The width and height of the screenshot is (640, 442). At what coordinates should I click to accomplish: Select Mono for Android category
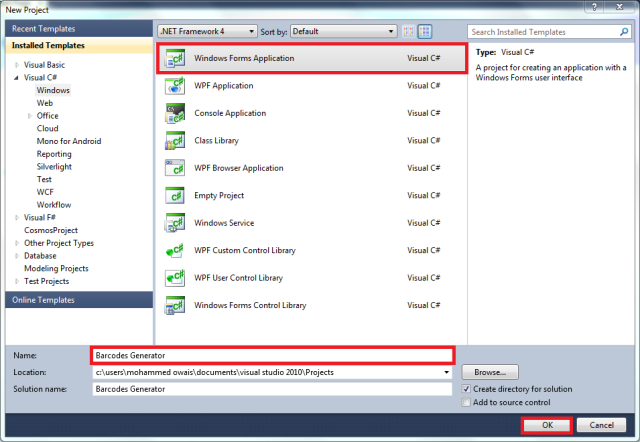click(x=69, y=141)
